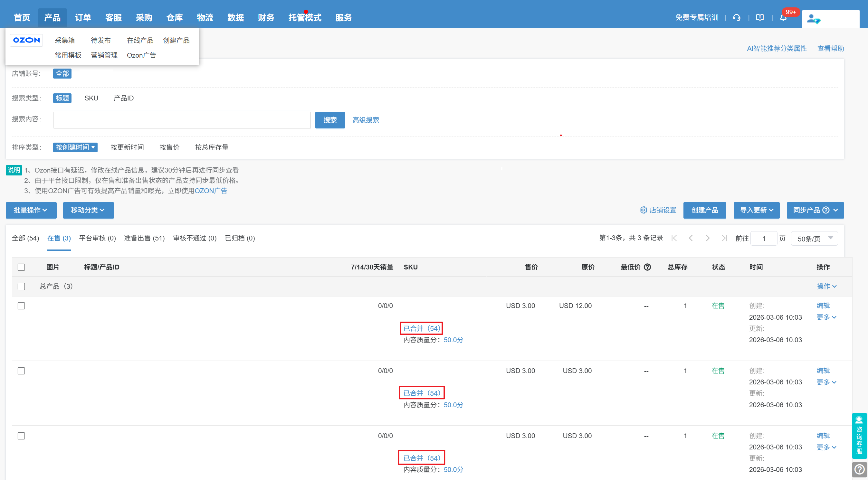Viewport: 868px width, 480px height.
Task: Select the first product row checkbox
Action: point(21,306)
